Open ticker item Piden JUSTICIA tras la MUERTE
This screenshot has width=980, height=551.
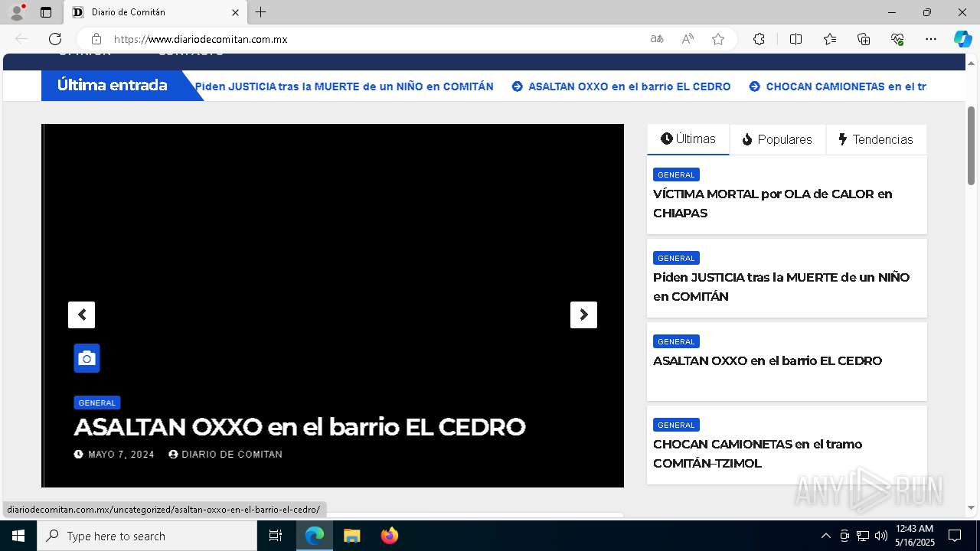coord(344,86)
